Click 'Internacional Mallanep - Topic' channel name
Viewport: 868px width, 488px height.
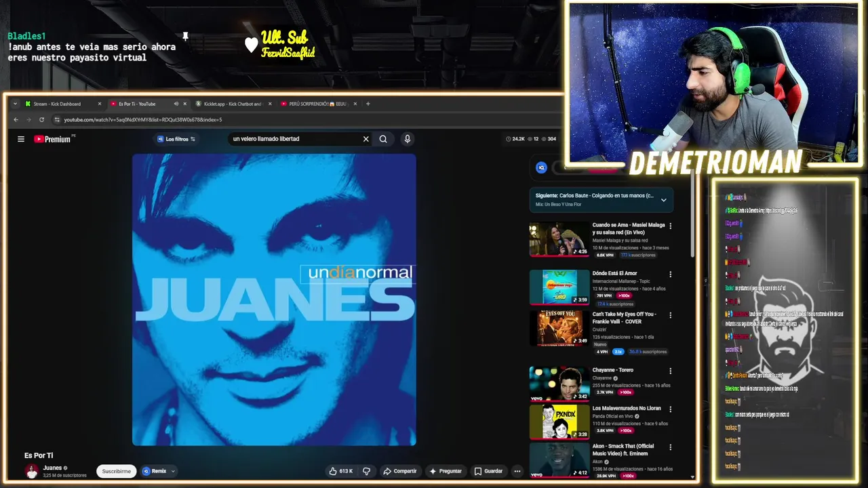click(622, 281)
